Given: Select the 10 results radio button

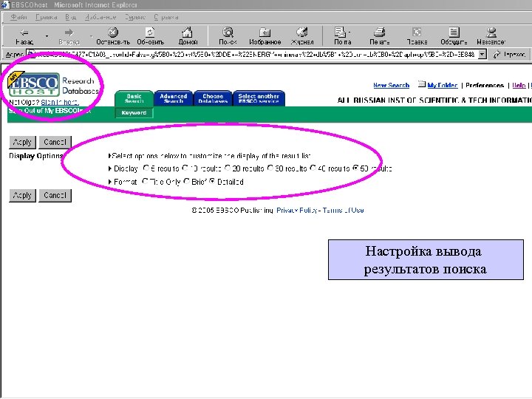Looking at the screenshot, I should (x=185, y=168).
